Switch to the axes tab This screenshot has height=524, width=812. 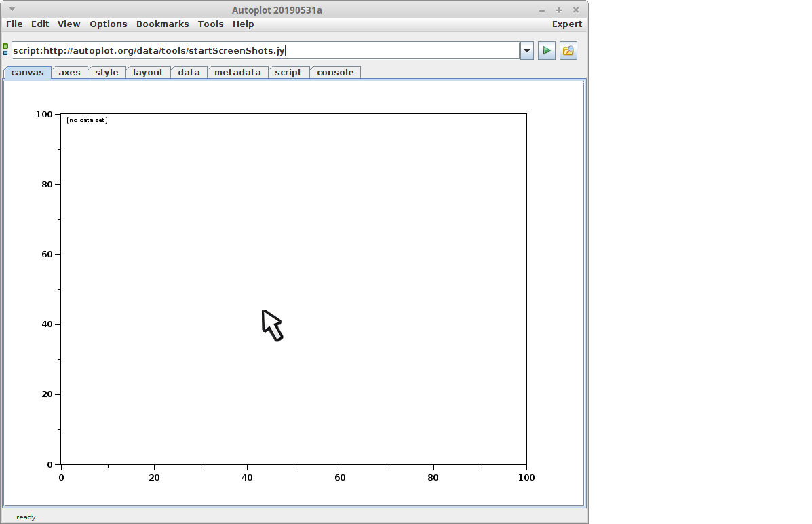[x=69, y=73]
